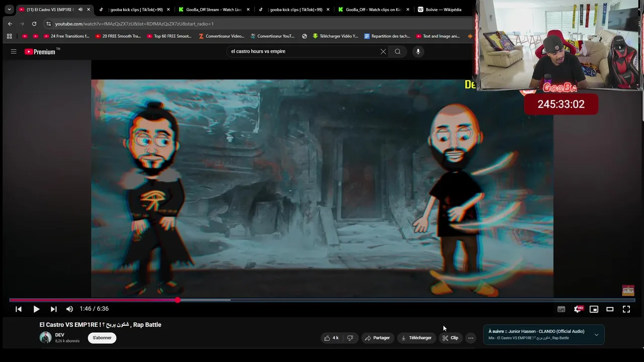Skip to the next video in the mix
This screenshot has width=644, height=362.
point(53,309)
